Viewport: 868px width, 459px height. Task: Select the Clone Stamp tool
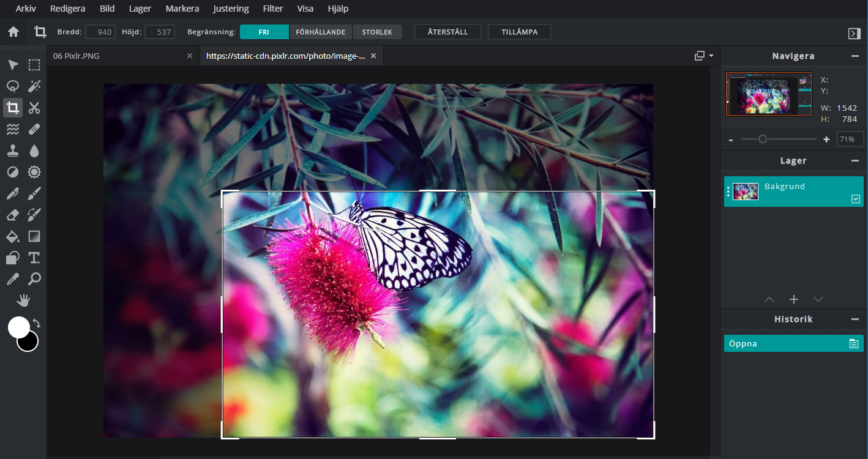coord(12,151)
